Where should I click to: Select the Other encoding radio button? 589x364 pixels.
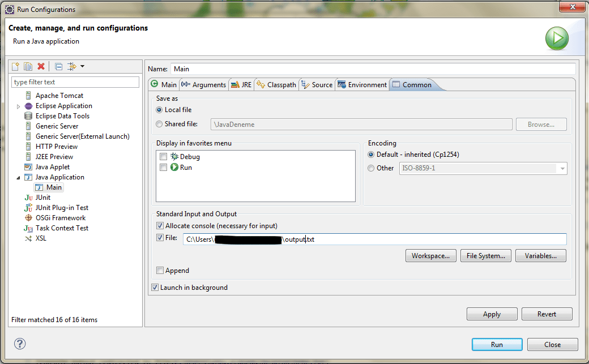[x=371, y=168]
